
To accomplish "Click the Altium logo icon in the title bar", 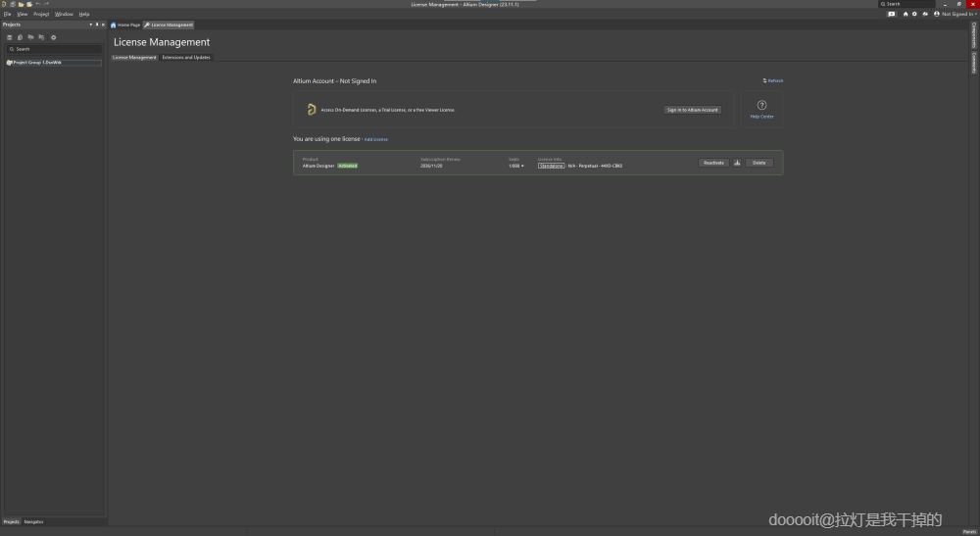I will pyautogui.click(x=4, y=4).
